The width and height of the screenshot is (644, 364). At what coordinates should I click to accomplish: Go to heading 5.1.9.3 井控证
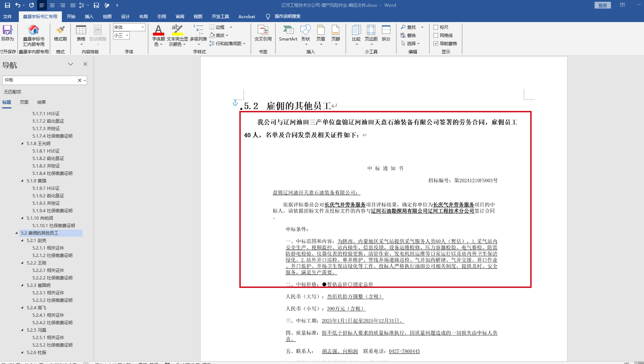tap(46, 203)
